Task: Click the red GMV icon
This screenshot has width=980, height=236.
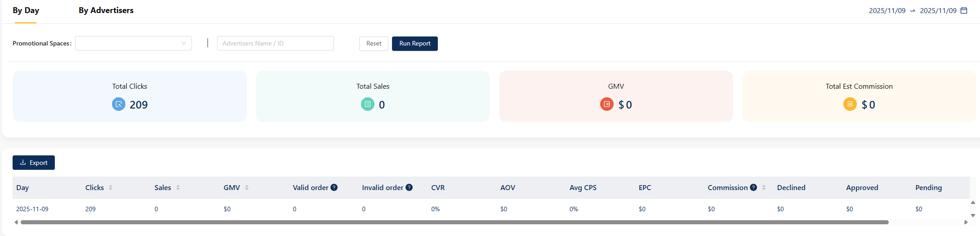Action: (x=606, y=104)
